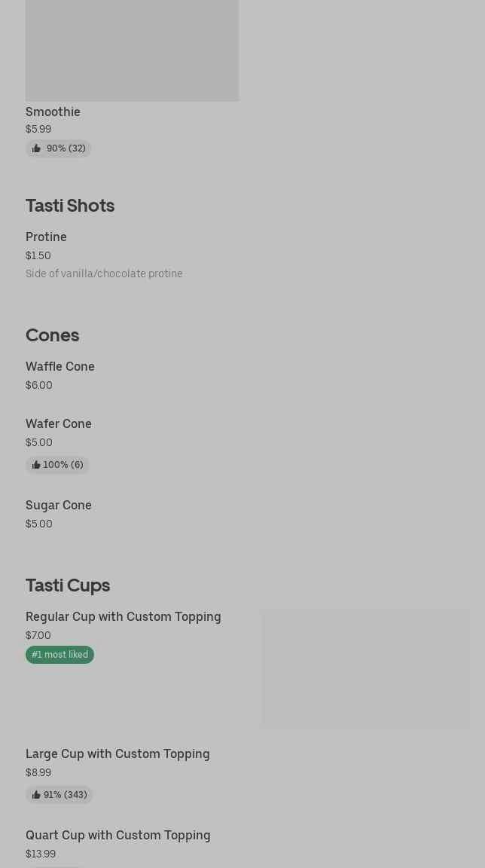Select the Wafer Cone item

click(x=59, y=423)
